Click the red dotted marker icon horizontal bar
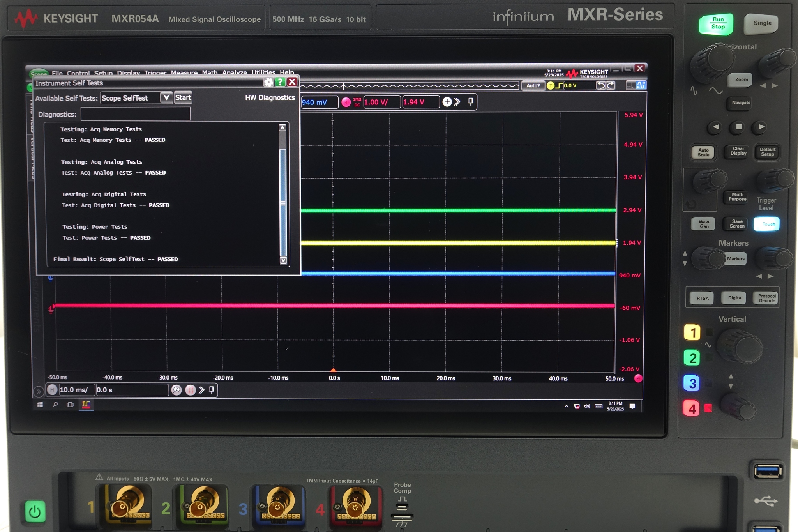 pyautogui.click(x=190, y=390)
